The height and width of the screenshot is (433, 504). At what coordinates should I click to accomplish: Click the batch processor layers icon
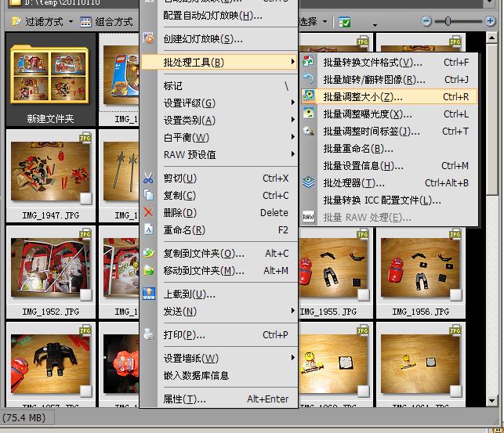coord(308,182)
